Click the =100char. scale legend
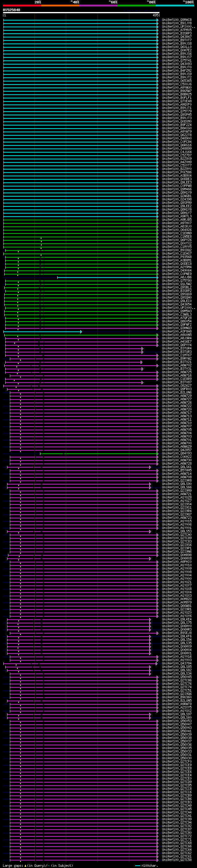The height and width of the screenshot is (868, 197). 147,866
